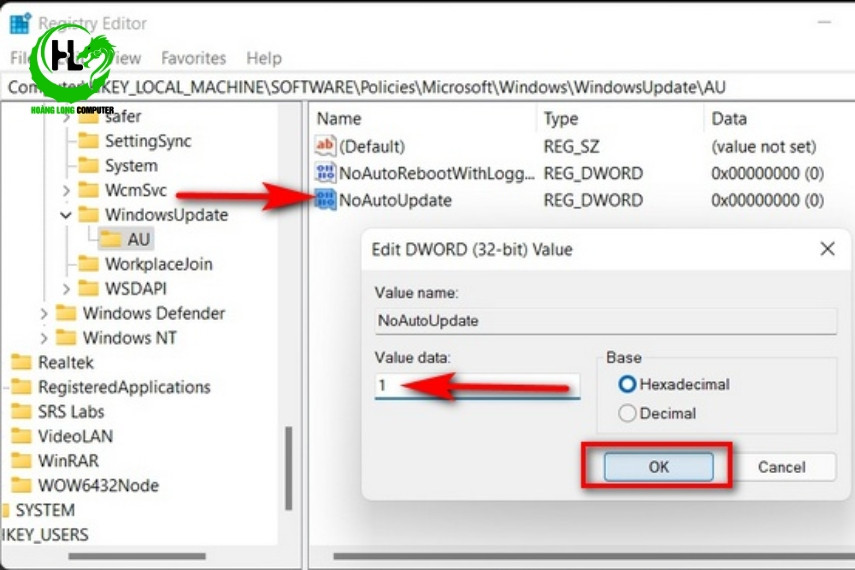Expand the Windows Defender key
The image size is (855, 570).
coord(44,313)
